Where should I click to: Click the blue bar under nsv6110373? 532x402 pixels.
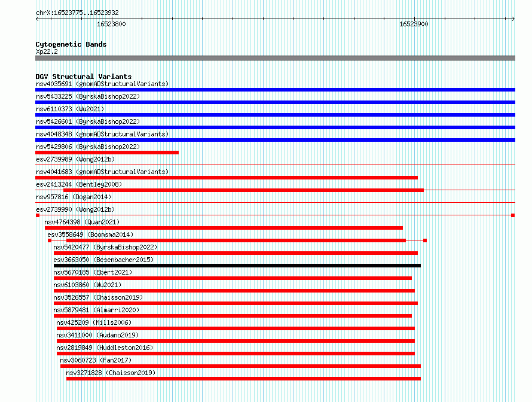click(275, 115)
